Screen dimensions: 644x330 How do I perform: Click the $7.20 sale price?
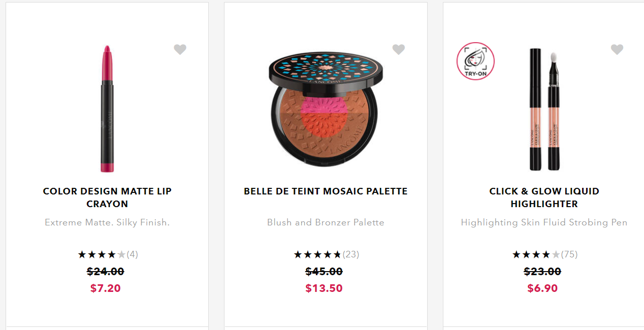pos(106,288)
